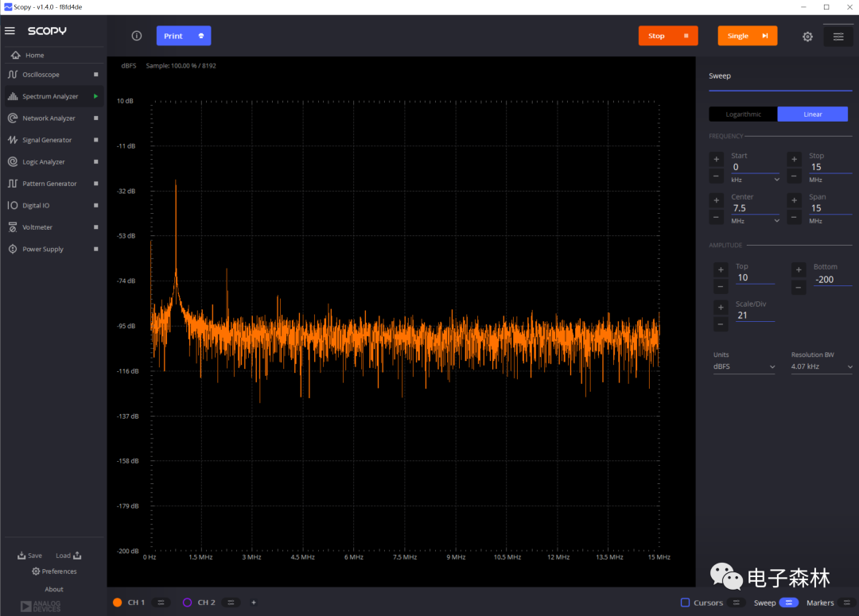
Task: Toggle run button beside Network Analyzer
Action: [x=96, y=118]
